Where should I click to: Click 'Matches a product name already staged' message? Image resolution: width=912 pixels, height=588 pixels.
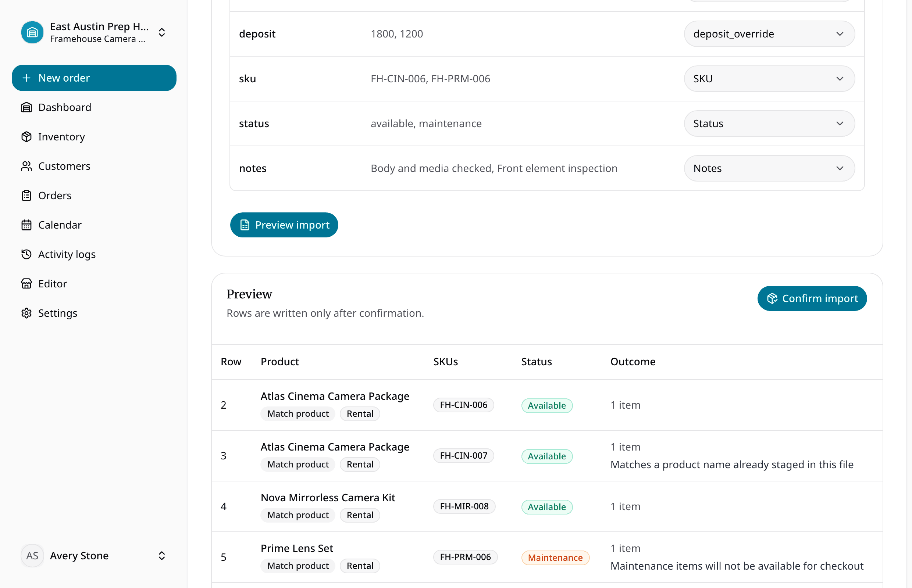point(732,465)
